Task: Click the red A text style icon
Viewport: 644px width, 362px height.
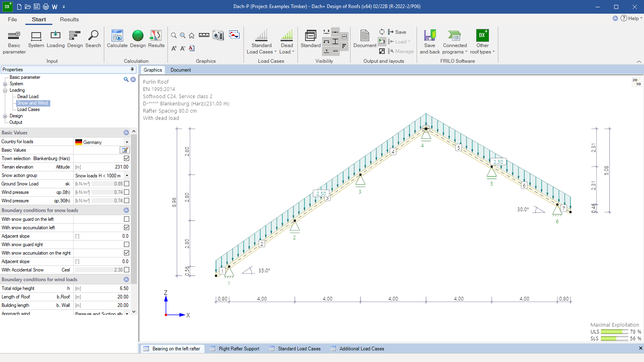Action: point(192,48)
